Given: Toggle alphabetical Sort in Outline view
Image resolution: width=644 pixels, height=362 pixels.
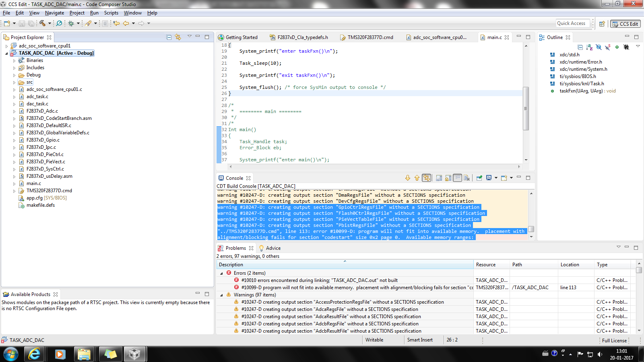Looking at the screenshot, I should click(x=589, y=47).
